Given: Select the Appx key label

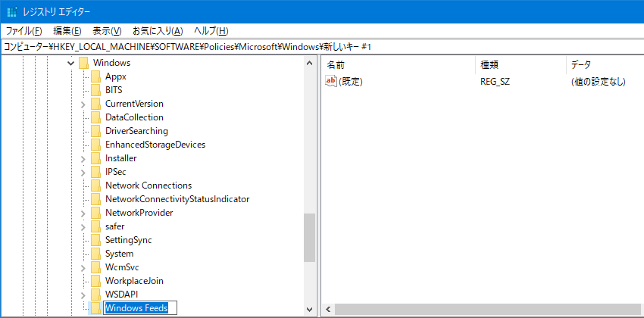Looking at the screenshot, I should point(116,76).
